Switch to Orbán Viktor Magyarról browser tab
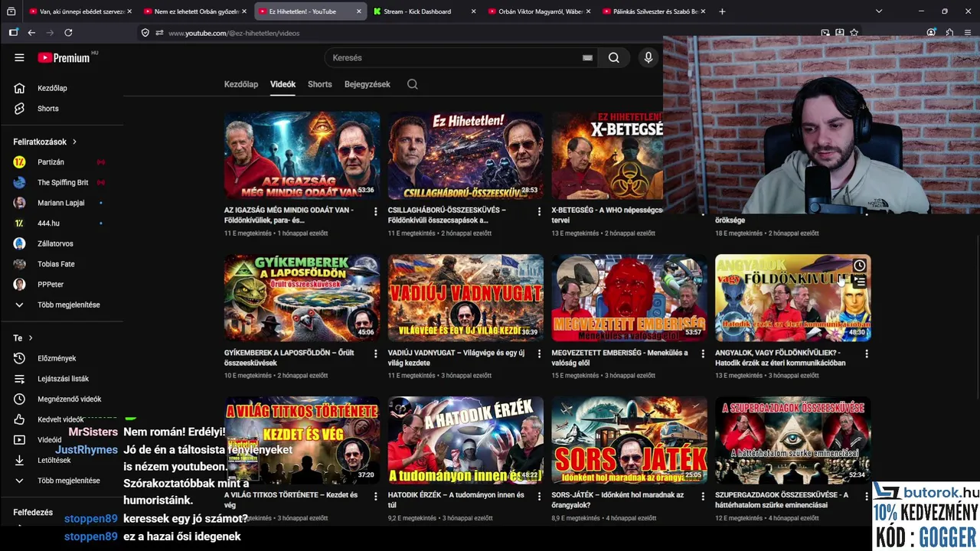980x551 pixels. [x=540, y=11]
